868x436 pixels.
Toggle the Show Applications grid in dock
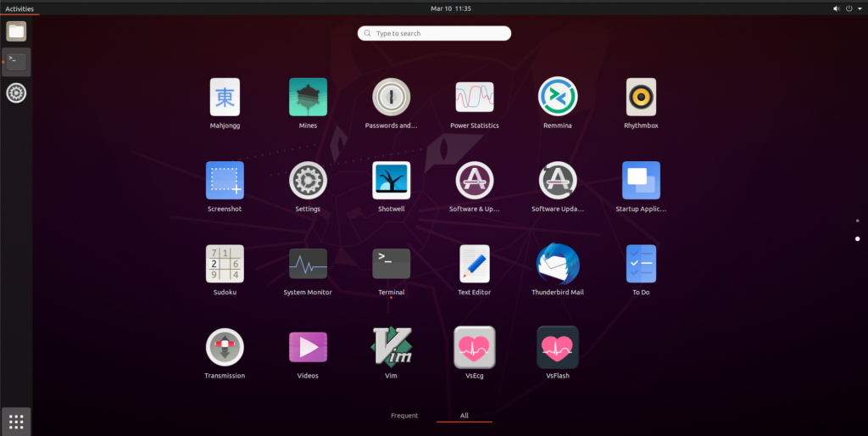tap(16, 421)
